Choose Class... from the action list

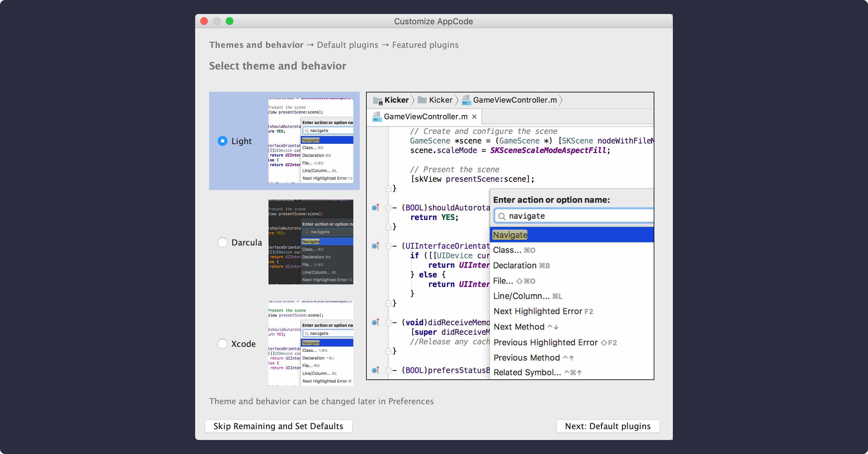(x=572, y=250)
